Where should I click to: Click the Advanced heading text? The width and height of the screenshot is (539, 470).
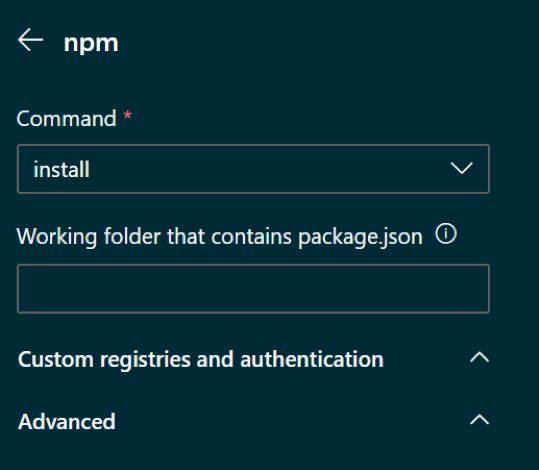(67, 422)
